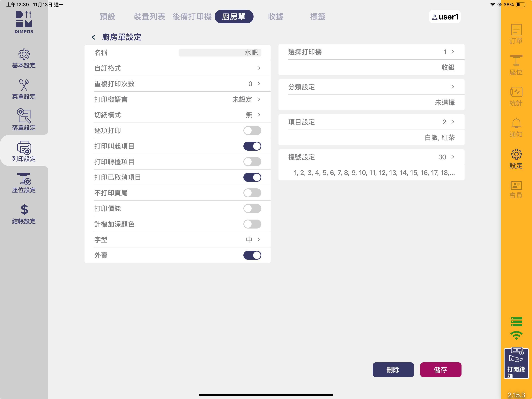Open 打印機語言 selection chevron
532x399 pixels.
click(x=259, y=99)
